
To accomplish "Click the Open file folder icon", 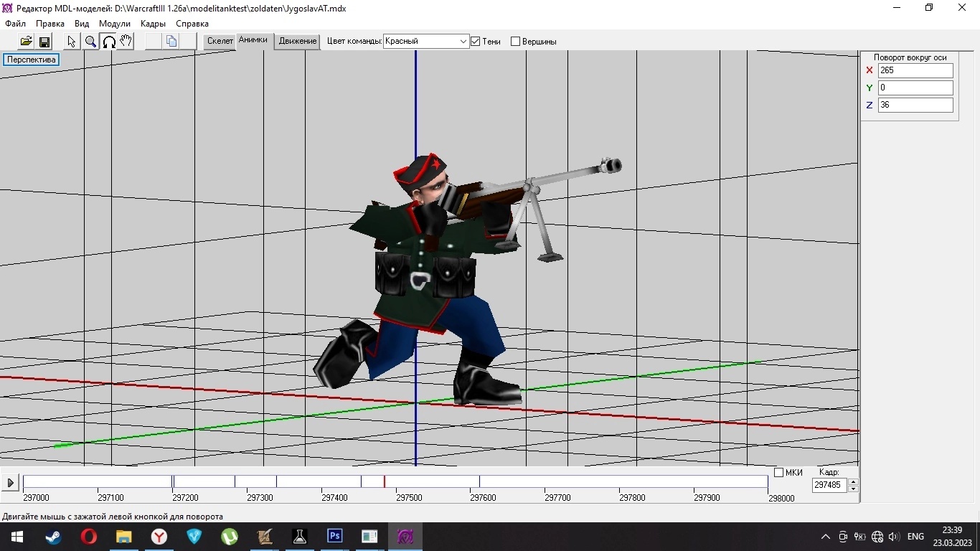I will click(x=26, y=42).
